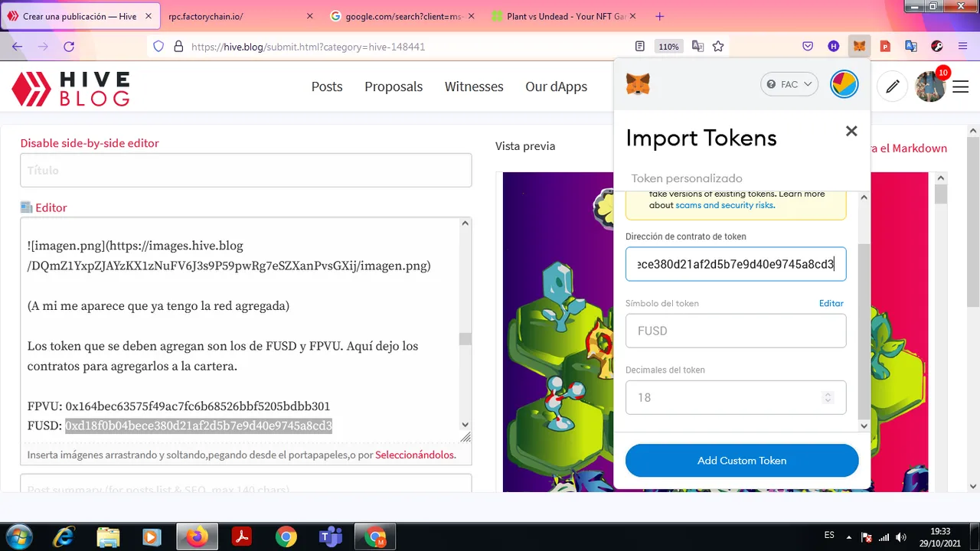
Task: Reload the current page
Action: click(69, 47)
